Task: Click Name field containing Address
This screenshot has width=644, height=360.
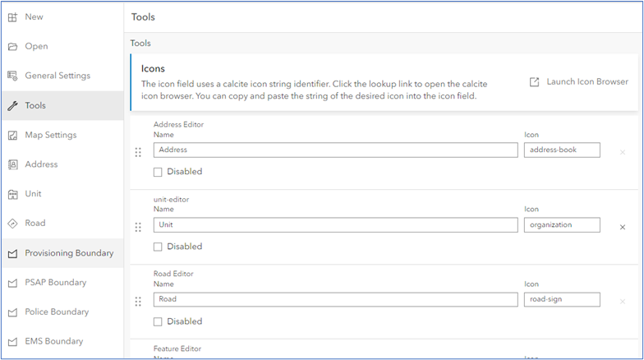Action: [335, 150]
